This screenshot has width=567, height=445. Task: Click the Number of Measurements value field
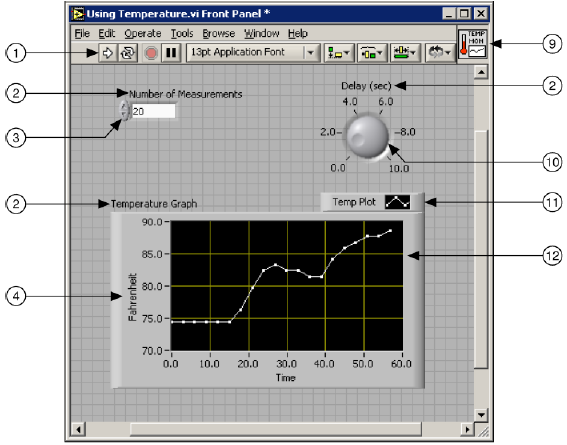[153, 111]
